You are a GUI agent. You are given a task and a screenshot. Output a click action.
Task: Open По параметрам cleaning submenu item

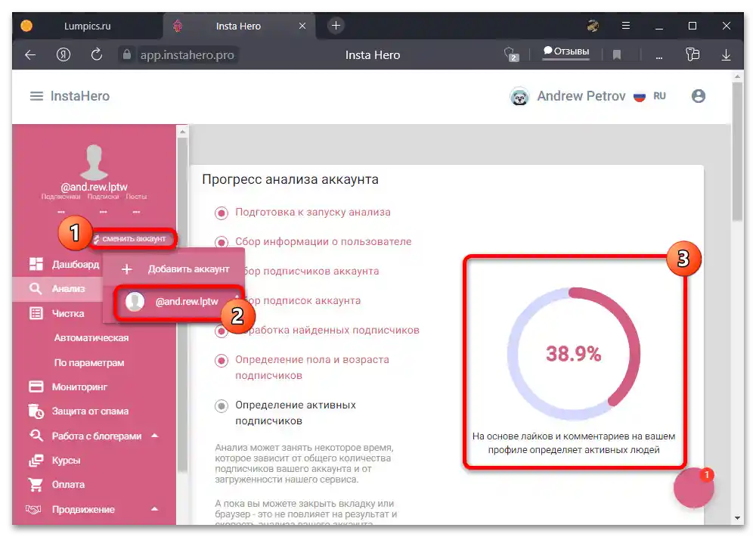[x=89, y=363]
